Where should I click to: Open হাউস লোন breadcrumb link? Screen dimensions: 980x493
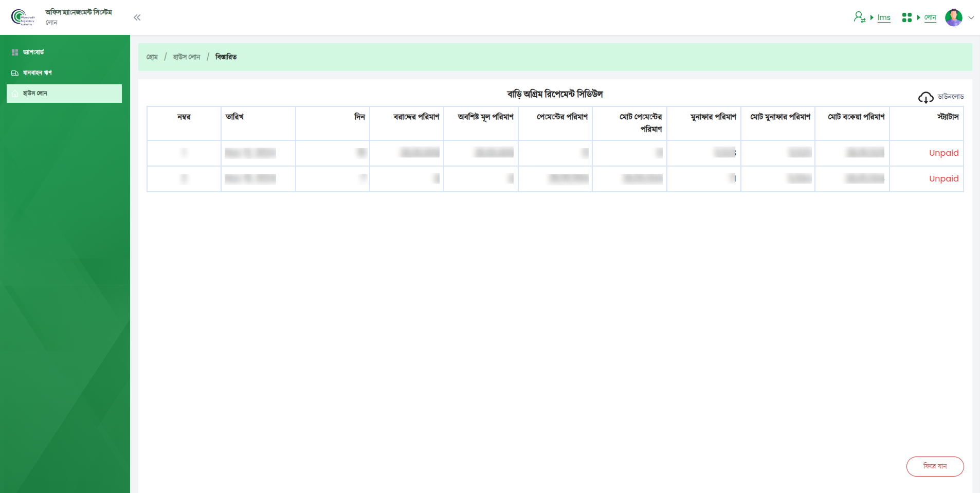click(187, 57)
